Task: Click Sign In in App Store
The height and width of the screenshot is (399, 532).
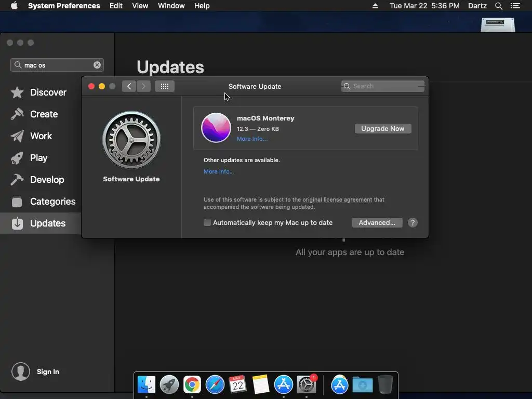Action: coord(48,372)
